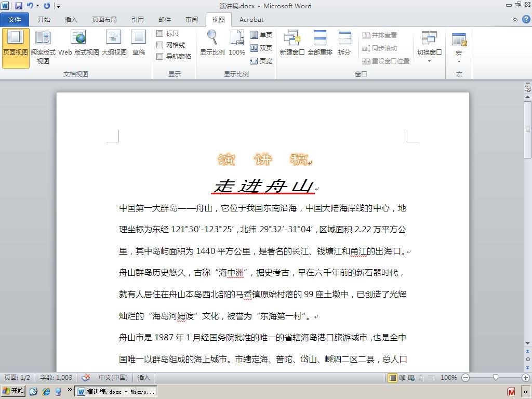Viewport: 532px width, 399px height.
Task: Switch to Draft view (草稿)
Action: (x=138, y=43)
